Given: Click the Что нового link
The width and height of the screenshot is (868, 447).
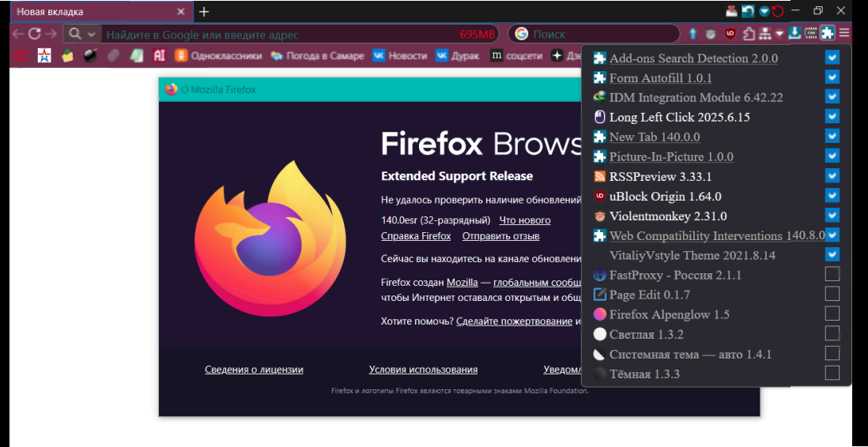Looking at the screenshot, I should [x=525, y=220].
